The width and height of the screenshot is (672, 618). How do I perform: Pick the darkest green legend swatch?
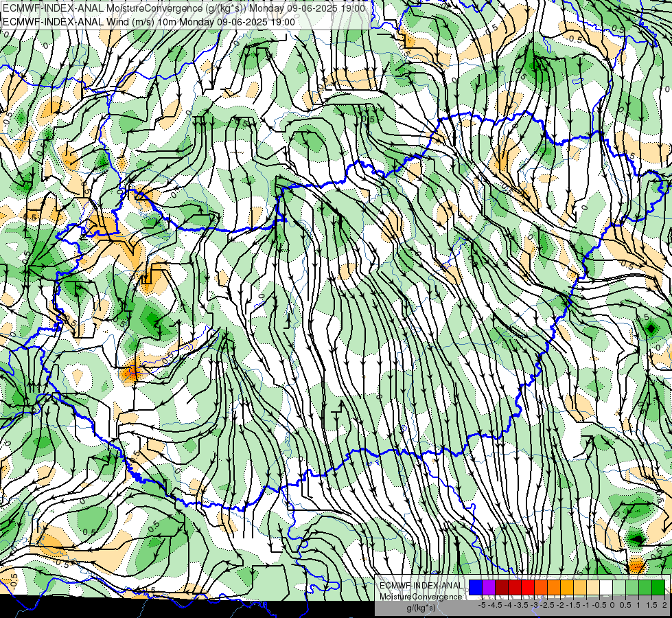(x=658, y=587)
